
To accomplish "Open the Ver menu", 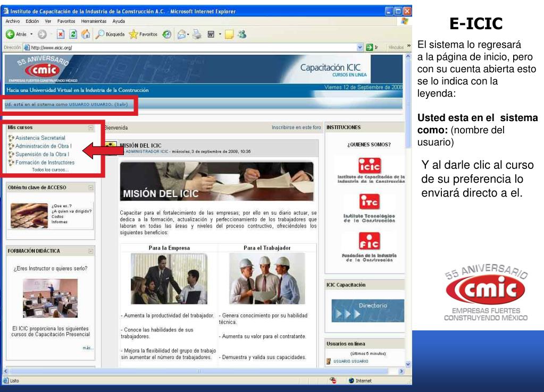I will point(48,21).
